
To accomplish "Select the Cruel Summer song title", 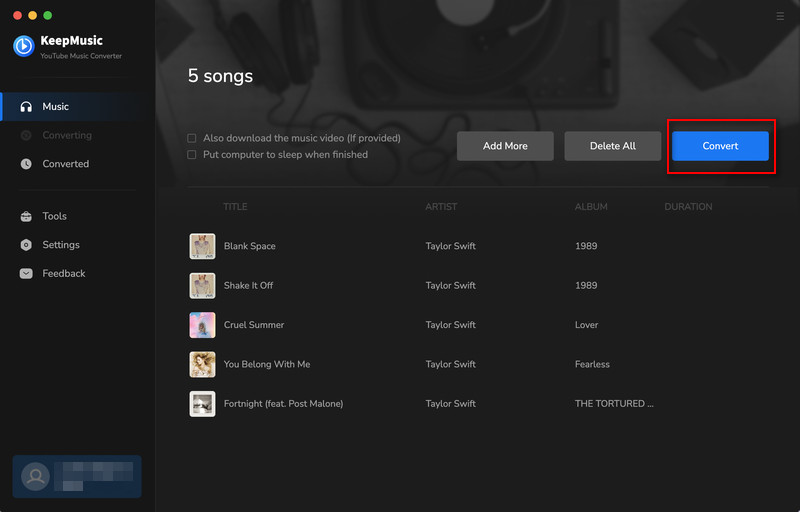I will (254, 325).
